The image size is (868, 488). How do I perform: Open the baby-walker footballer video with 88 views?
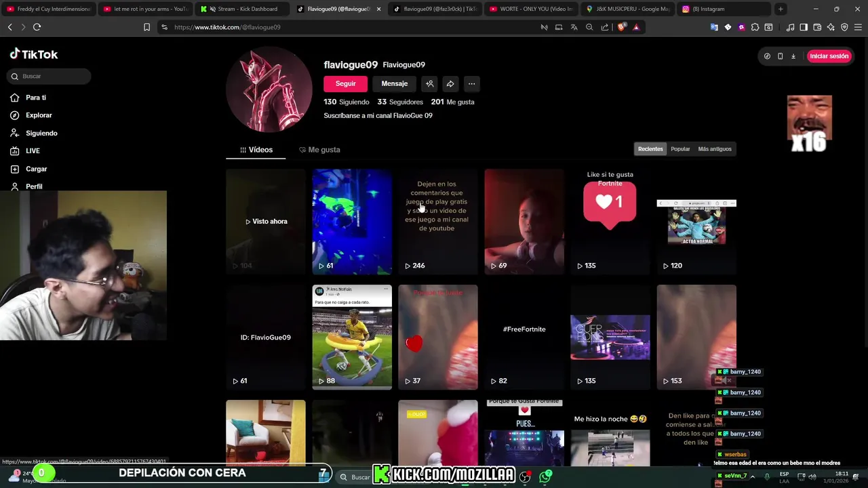pos(352,337)
